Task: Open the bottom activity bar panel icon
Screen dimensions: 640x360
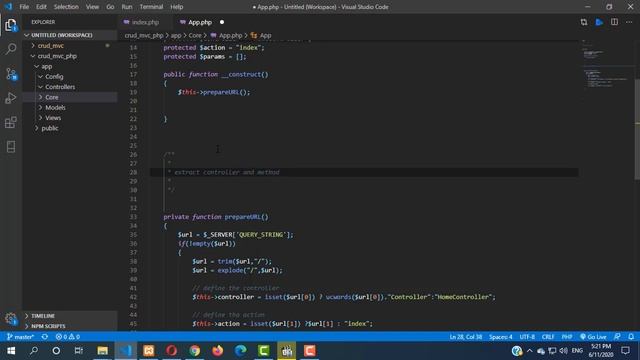Action: click(11, 147)
